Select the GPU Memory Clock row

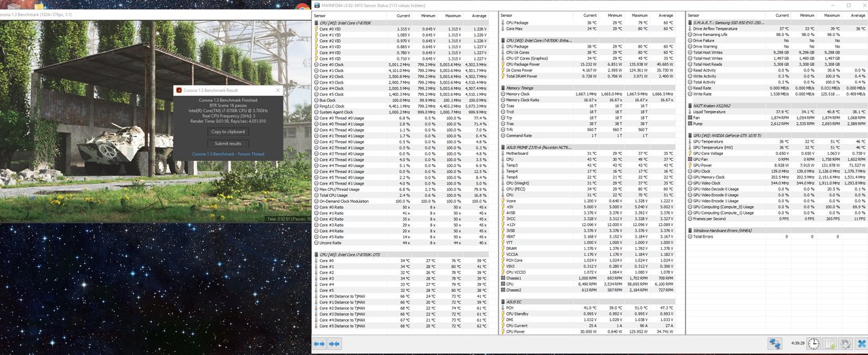[x=776, y=177]
